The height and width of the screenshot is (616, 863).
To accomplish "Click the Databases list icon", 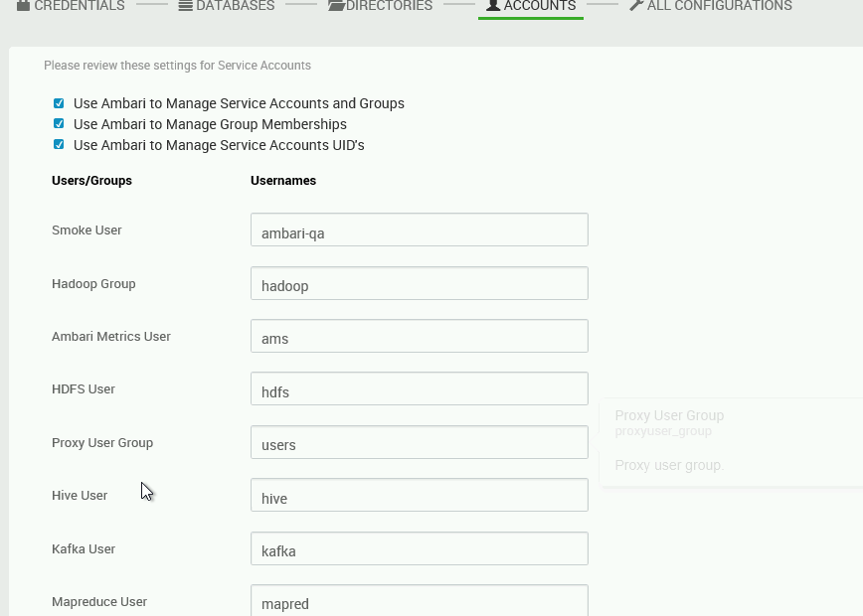I will (186, 6).
